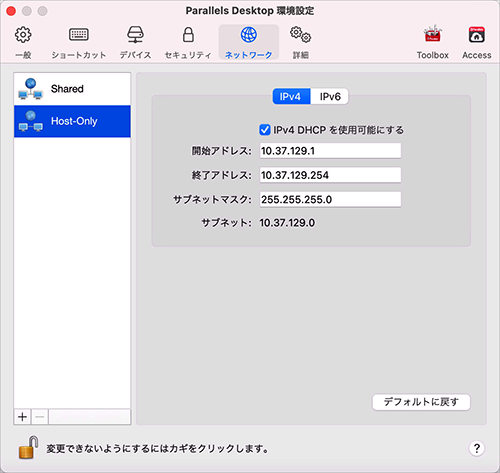Click the Shared network icon
The image size is (500, 473).
click(31, 89)
